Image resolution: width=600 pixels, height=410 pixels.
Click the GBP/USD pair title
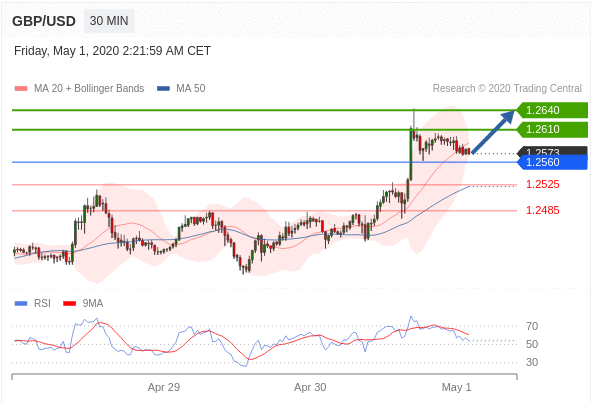point(44,21)
